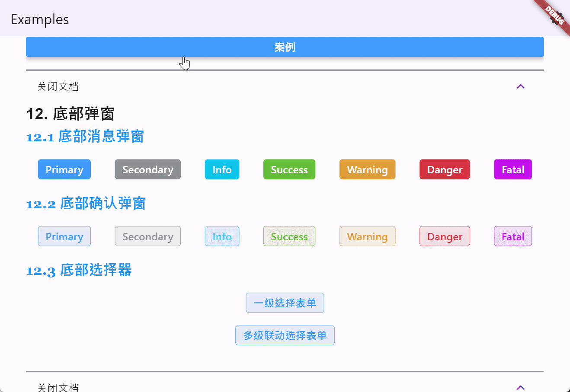Click the 关闭文档 label at the top
The width and height of the screenshot is (570, 392).
click(x=58, y=86)
